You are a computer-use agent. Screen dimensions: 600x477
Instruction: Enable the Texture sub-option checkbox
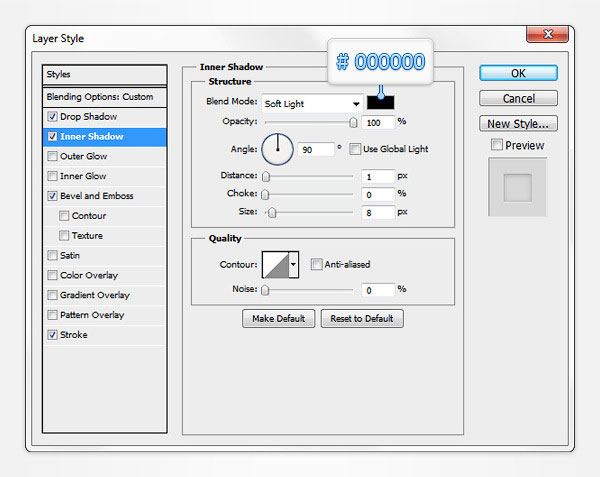pos(64,236)
